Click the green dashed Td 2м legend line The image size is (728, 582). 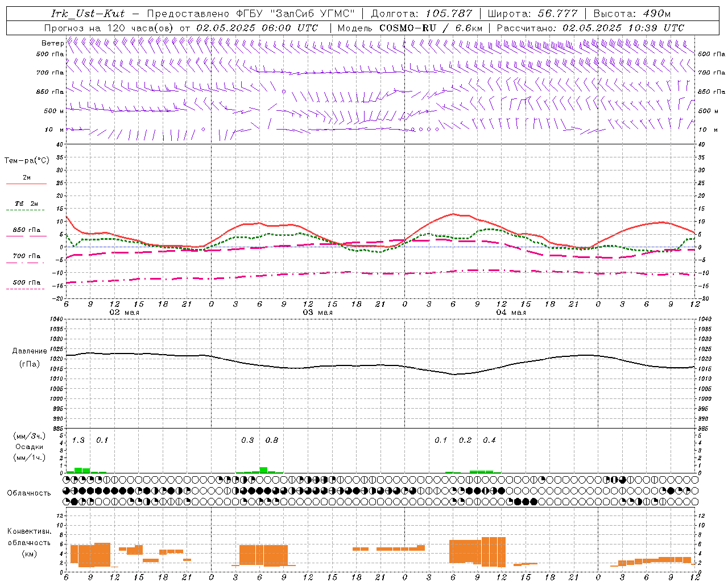point(25,210)
